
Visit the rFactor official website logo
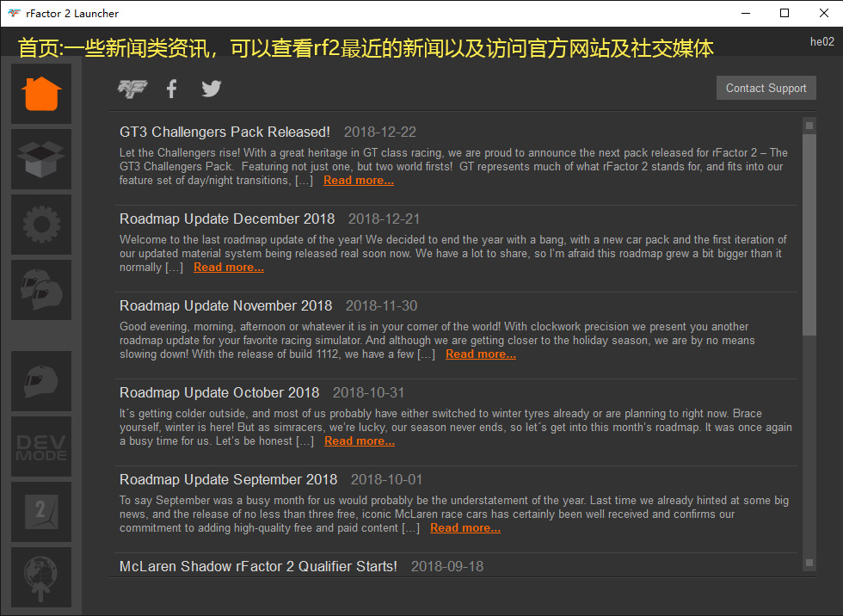tap(132, 89)
